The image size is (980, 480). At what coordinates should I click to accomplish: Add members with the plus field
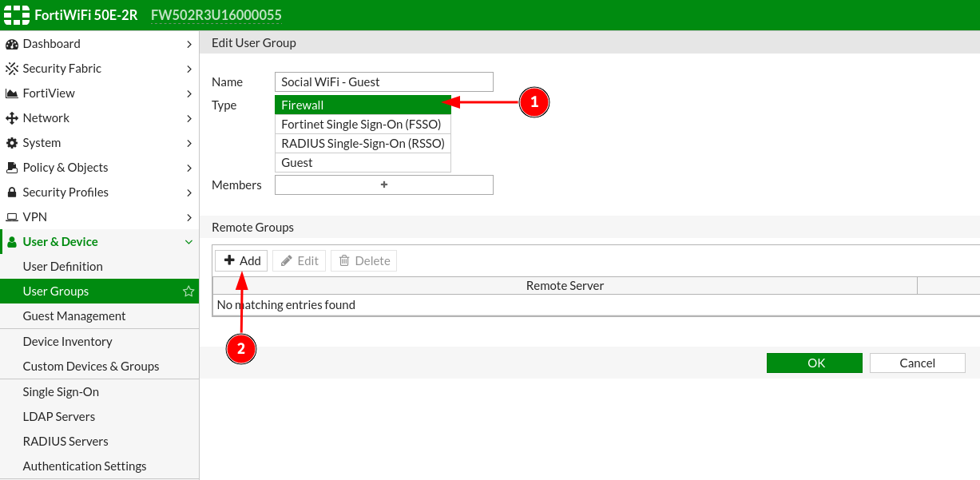coord(383,184)
